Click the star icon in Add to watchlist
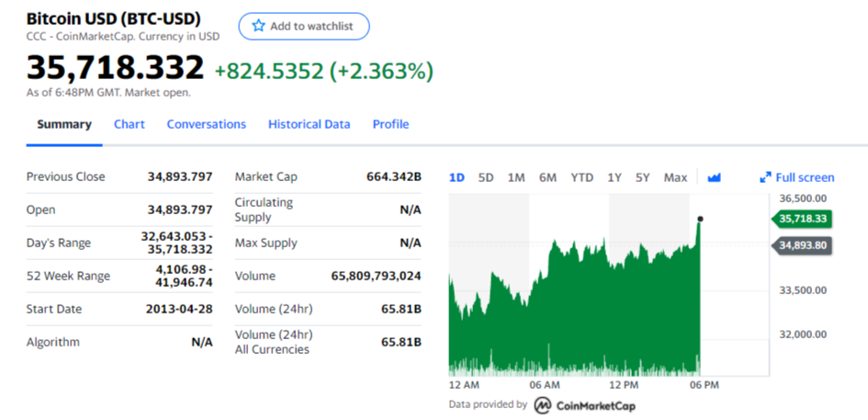 coord(258,26)
